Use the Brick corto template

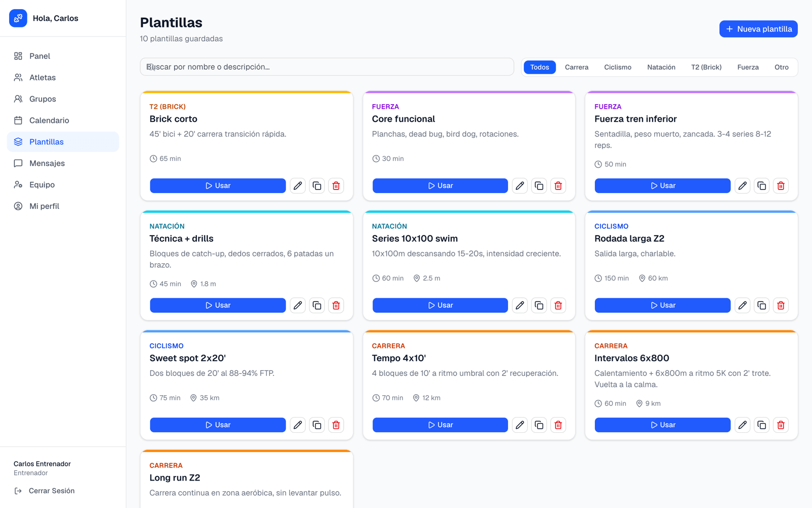pyautogui.click(x=218, y=186)
